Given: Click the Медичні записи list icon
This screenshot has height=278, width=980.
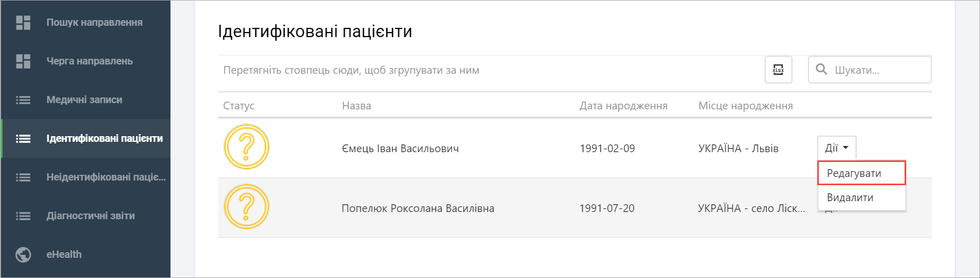Looking at the screenshot, I should (x=23, y=100).
